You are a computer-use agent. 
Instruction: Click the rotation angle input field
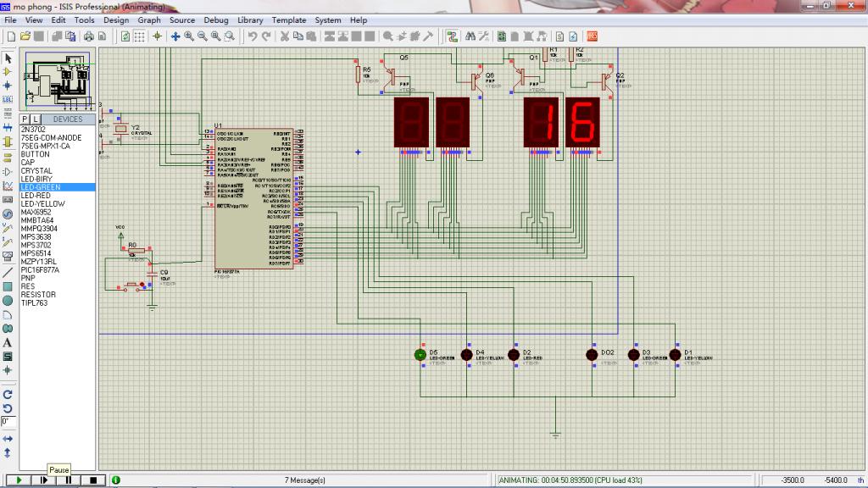pos(8,421)
